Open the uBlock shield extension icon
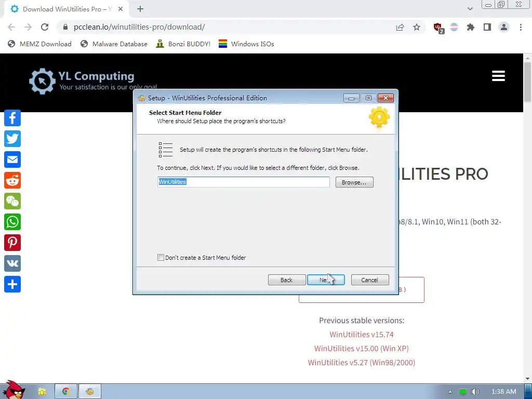 (x=438, y=28)
